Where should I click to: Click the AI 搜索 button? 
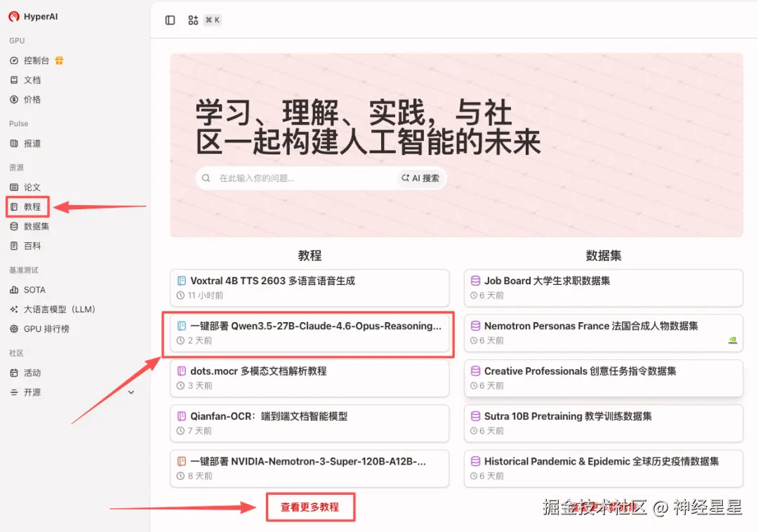[420, 178]
